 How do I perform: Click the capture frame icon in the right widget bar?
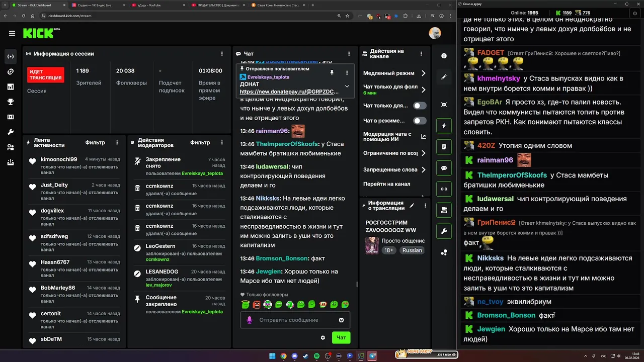click(444, 105)
